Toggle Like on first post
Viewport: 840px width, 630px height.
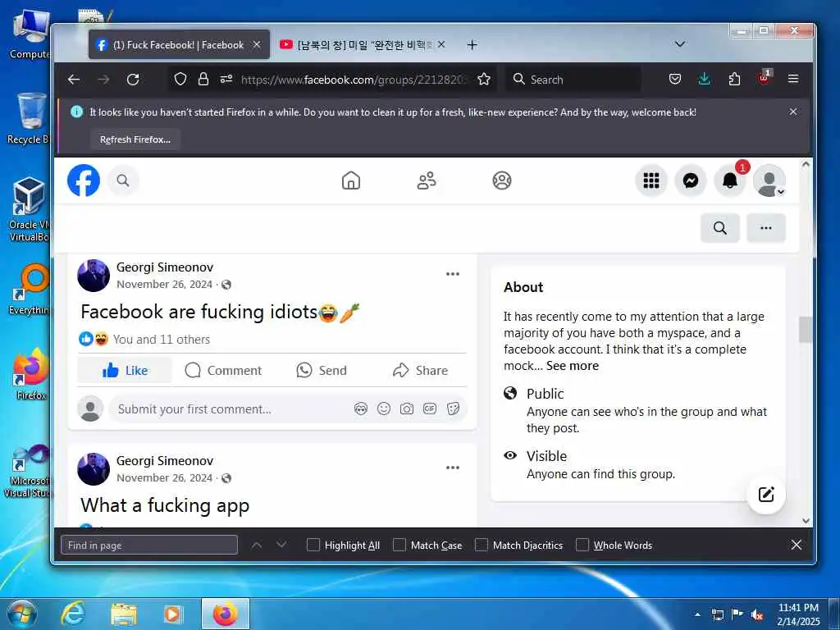point(125,370)
